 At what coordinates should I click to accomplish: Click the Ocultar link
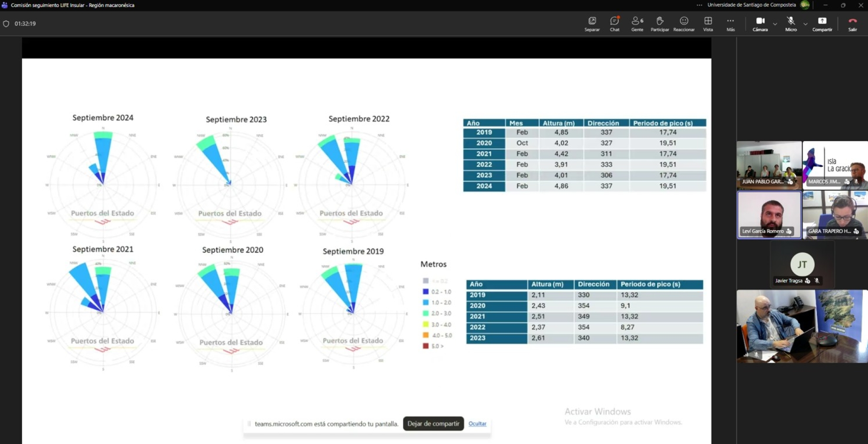477,424
